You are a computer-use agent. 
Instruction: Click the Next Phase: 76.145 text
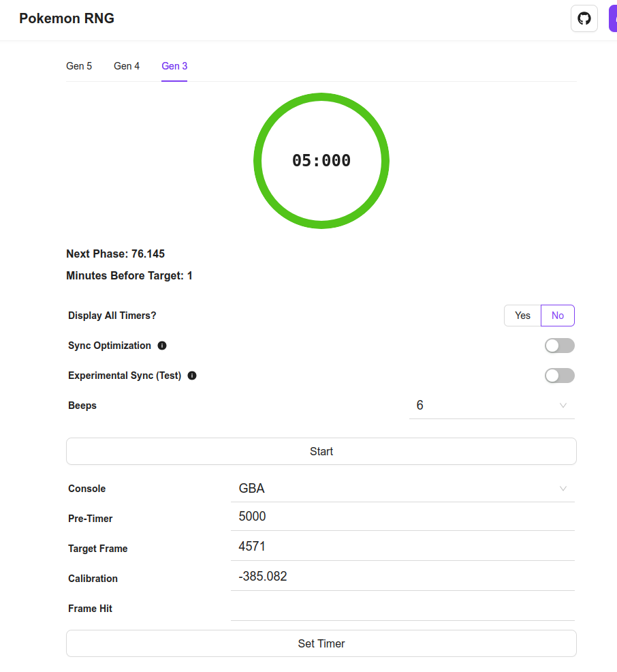(116, 254)
